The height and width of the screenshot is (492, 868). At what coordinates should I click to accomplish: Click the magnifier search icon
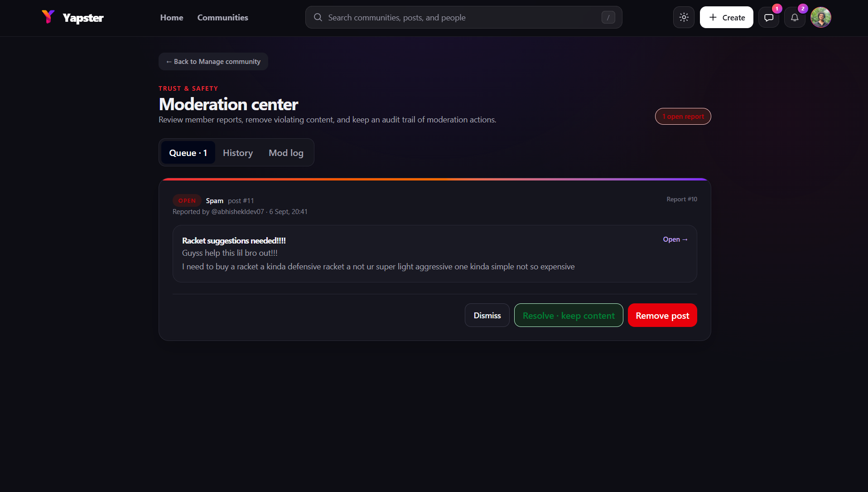click(x=318, y=17)
